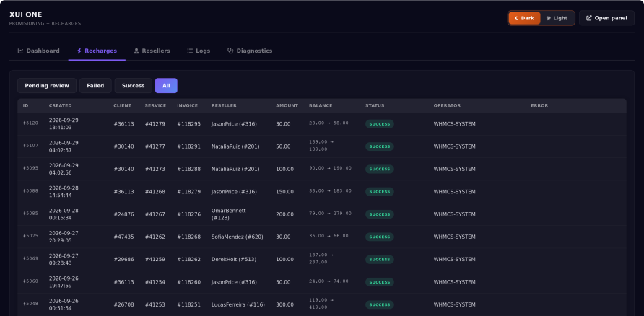The height and width of the screenshot is (316, 644).
Task: Click service #41268
Action: pyautogui.click(x=155, y=192)
